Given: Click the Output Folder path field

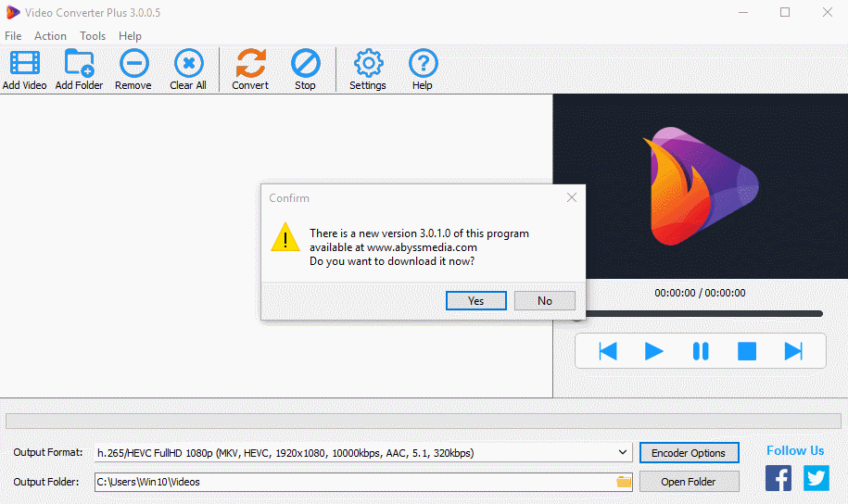Looking at the screenshot, I should click(x=352, y=482).
